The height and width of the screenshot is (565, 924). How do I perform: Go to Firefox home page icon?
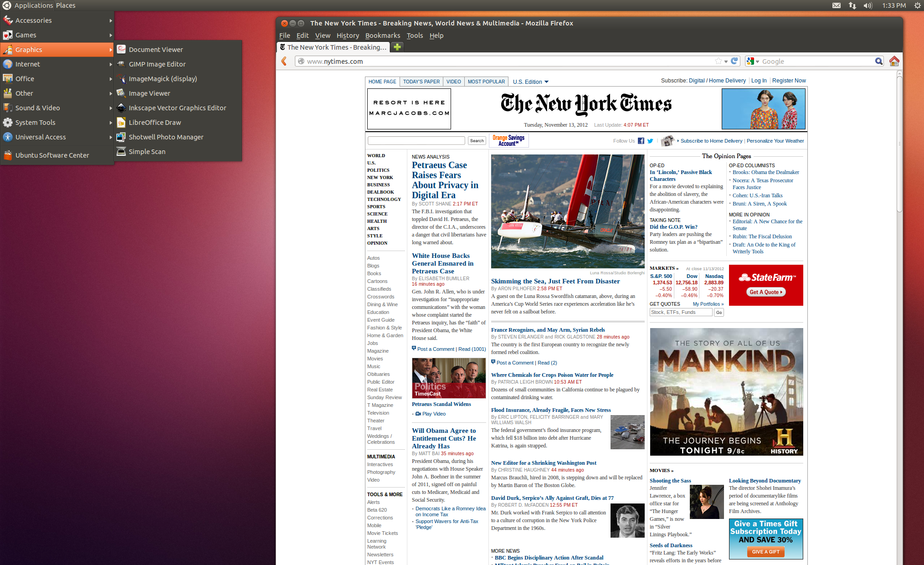pyautogui.click(x=894, y=61)
